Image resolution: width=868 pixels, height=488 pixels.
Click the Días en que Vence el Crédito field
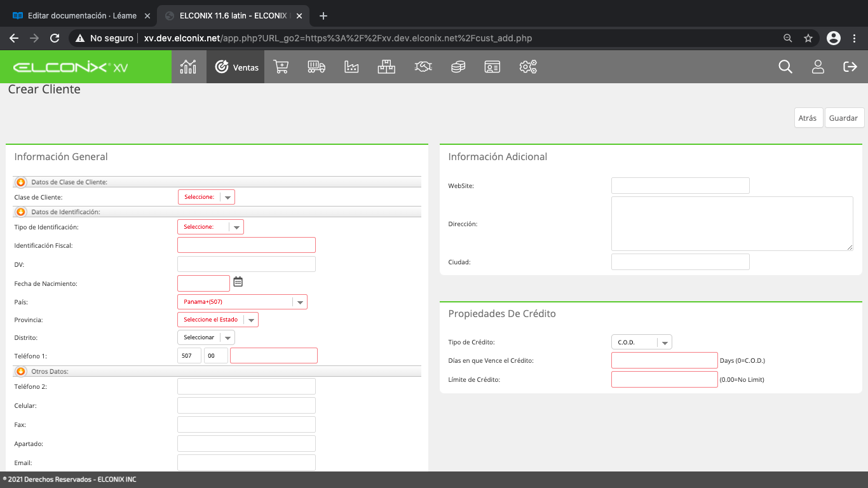click(x=665, y=360)
